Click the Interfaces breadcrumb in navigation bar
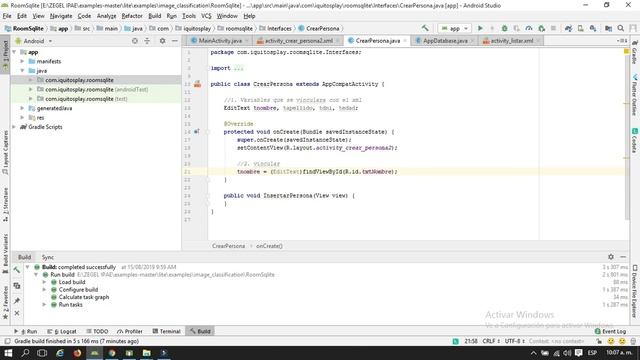 [276, 29]
